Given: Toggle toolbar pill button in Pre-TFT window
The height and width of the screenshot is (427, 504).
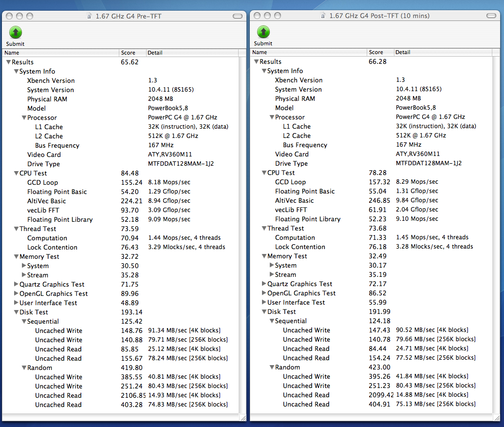Looking at the screenshot, I should point(238,16).
